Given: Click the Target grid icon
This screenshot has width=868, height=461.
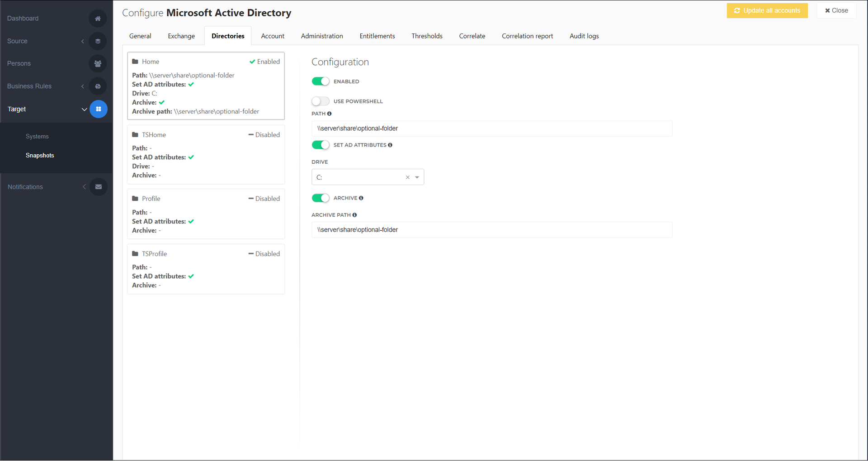Looking at the screenshot, I should click(98, 109).
